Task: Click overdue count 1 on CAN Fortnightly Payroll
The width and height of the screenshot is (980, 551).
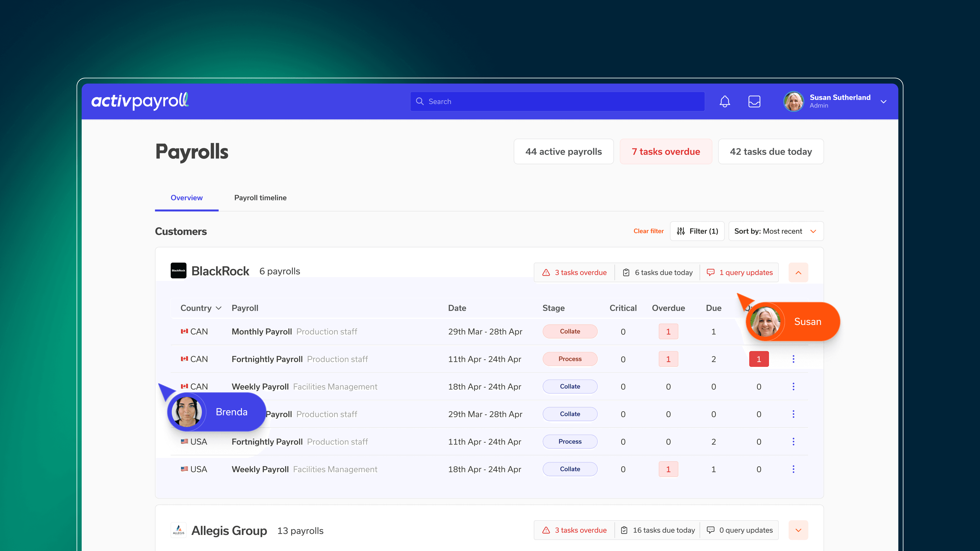Action: pos(668,359)
